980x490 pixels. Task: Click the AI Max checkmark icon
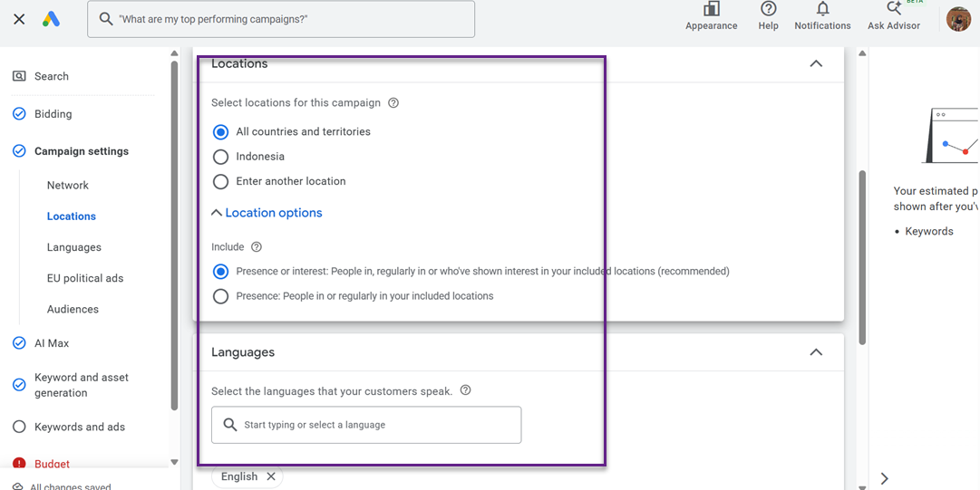pos(19,343)
